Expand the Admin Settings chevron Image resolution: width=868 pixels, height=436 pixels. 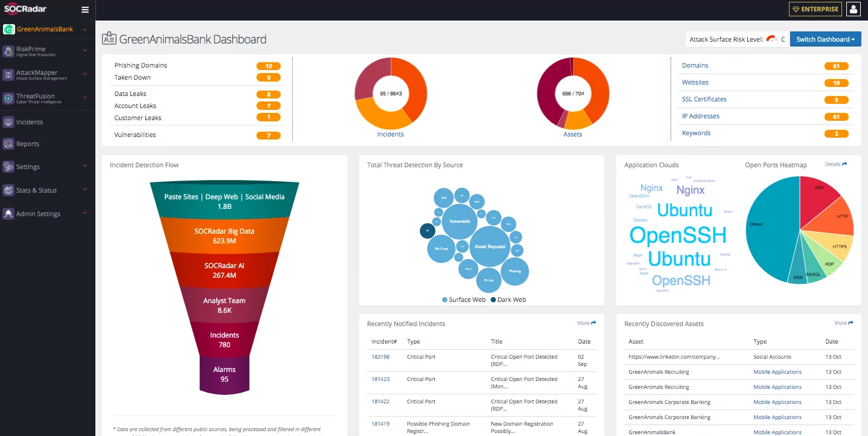(x=85, y=213)
